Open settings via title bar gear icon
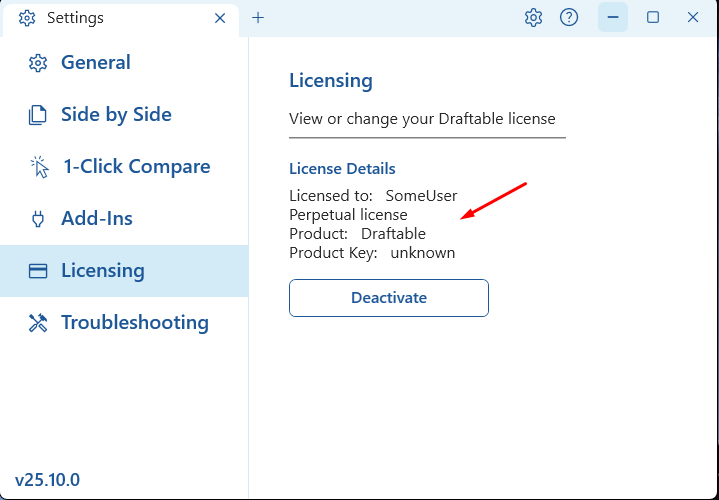Viewport: 719px width, 500px height. click(533, 18)
